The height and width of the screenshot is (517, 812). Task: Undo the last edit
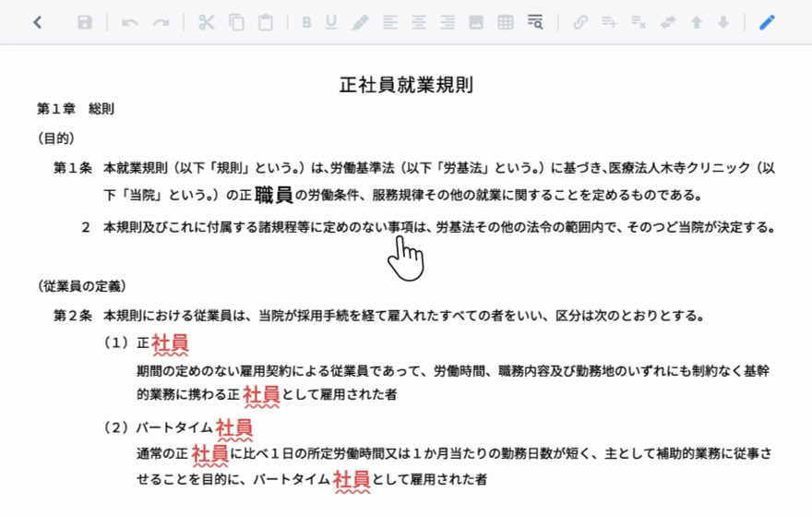pyautogui.click(x=130, y=22)
